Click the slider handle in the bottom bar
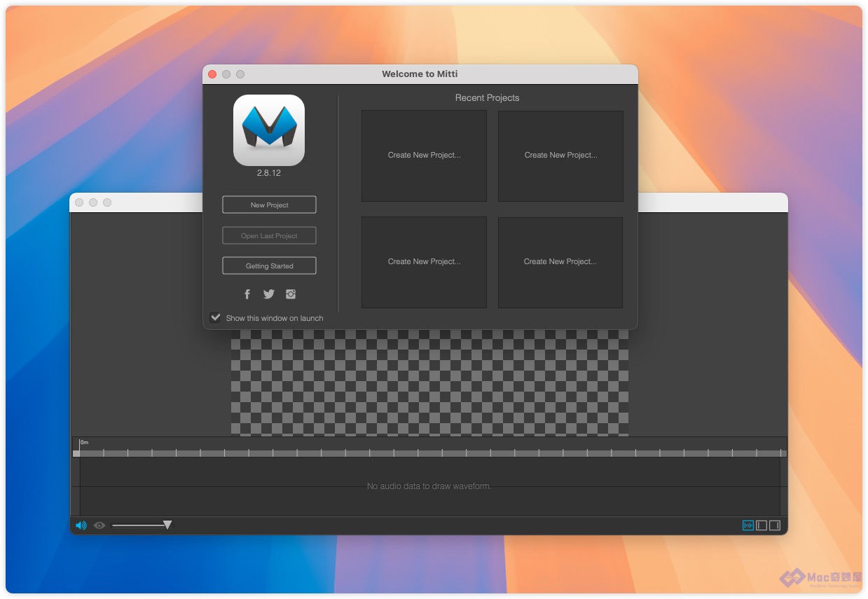 pyautogui.click(x=167, y=525)
